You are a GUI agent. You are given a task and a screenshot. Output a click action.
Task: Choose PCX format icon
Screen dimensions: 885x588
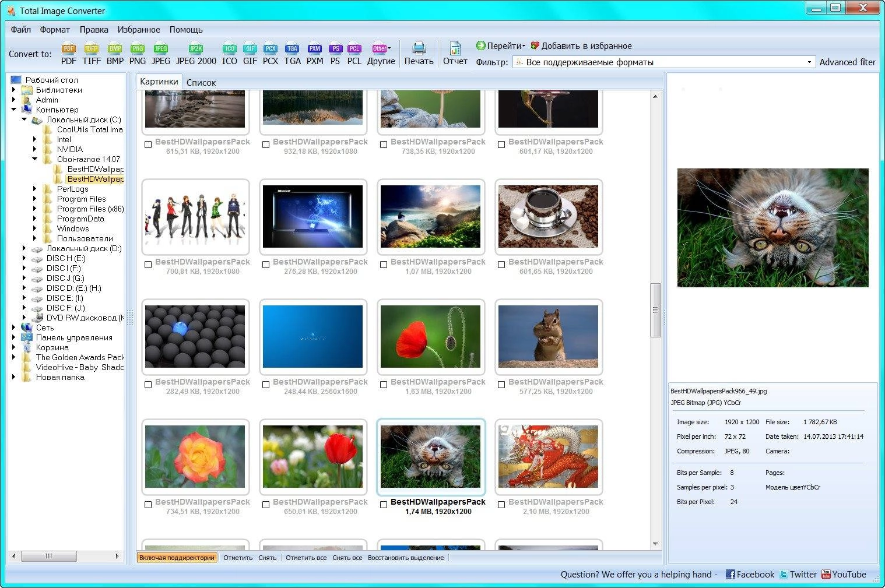271,50
